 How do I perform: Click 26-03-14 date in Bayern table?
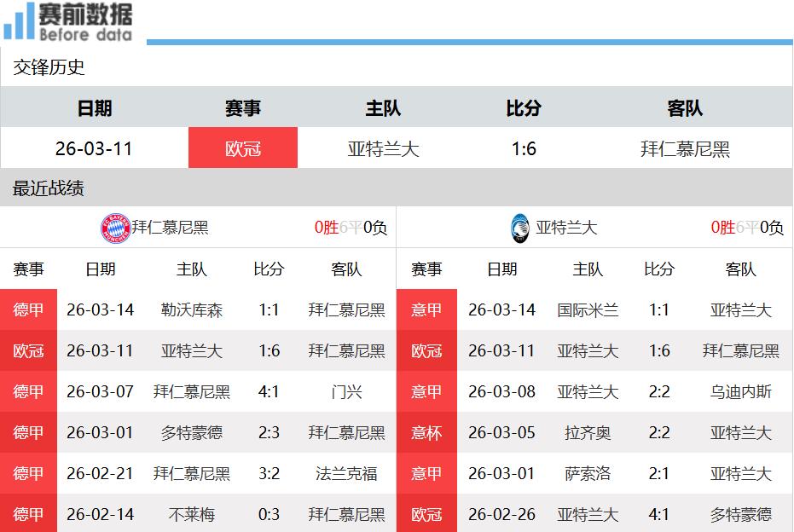point(101,309)
